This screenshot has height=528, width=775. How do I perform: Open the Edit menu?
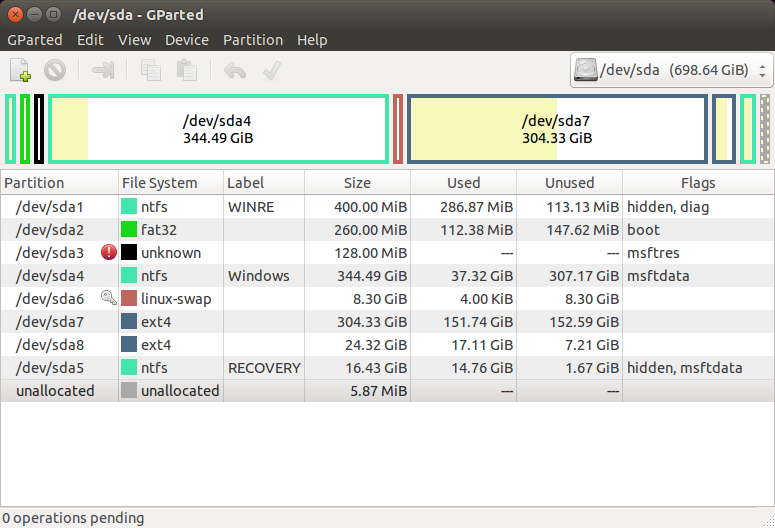click(x=90, y=40)
